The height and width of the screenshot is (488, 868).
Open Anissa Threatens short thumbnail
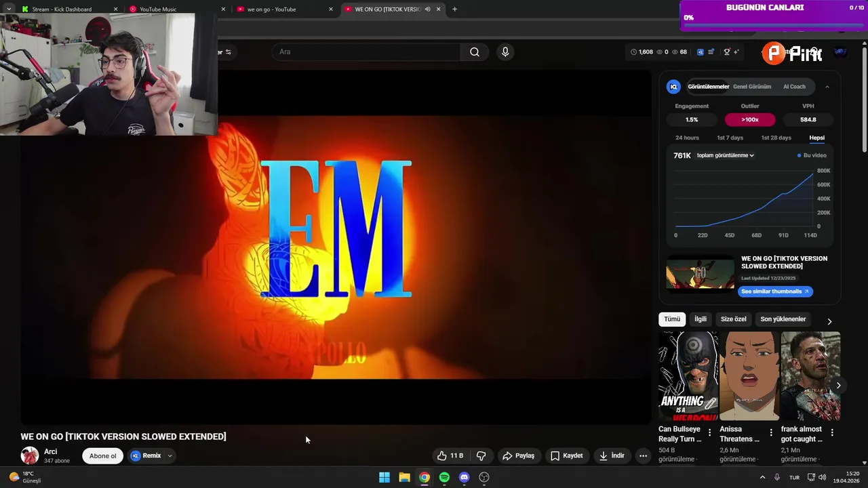749,376
